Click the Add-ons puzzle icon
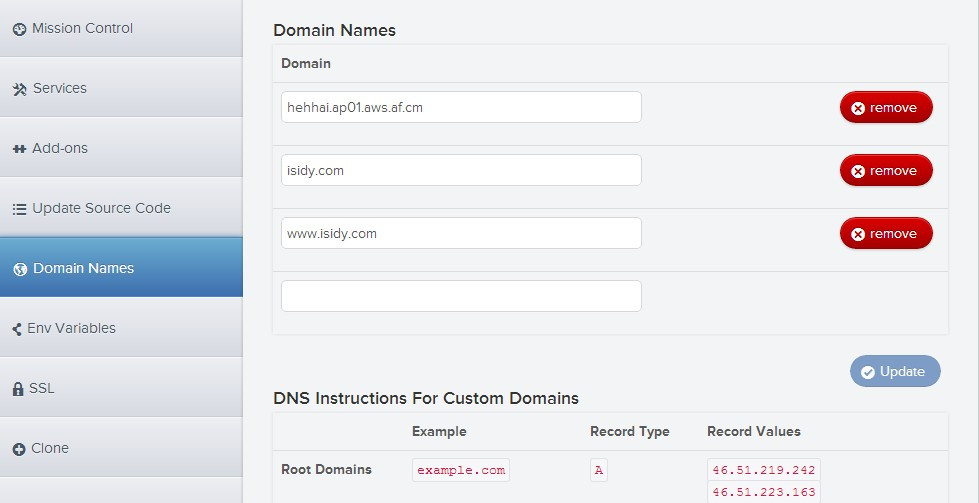This screenshot has width=979, height=503. pyautogui.click(x=19, y=149)
